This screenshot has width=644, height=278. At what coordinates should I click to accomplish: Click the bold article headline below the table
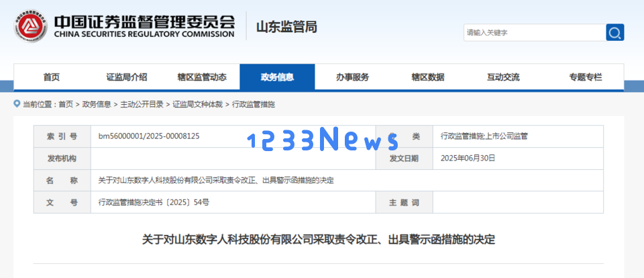318,239
